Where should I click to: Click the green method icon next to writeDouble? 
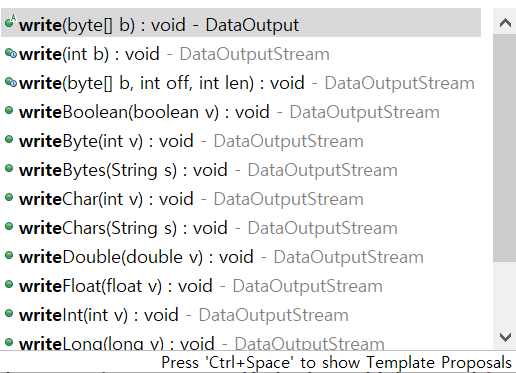(9, 255)
